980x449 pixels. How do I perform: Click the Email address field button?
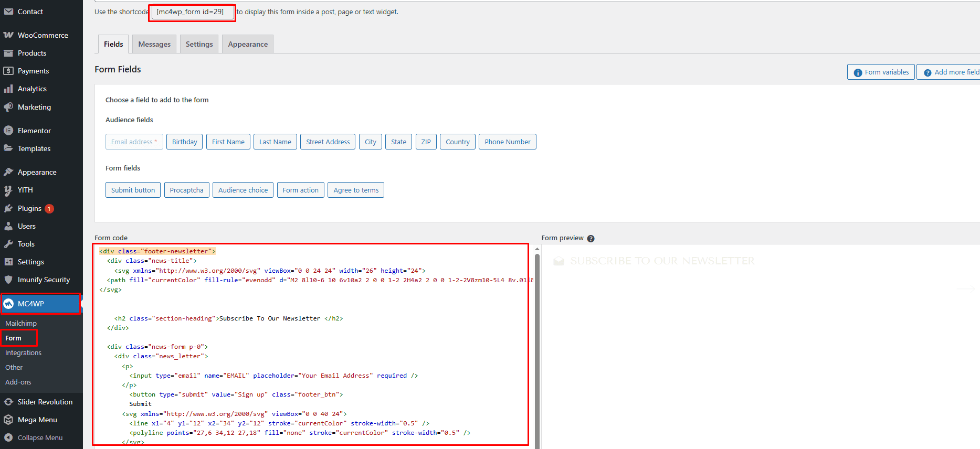134,142
